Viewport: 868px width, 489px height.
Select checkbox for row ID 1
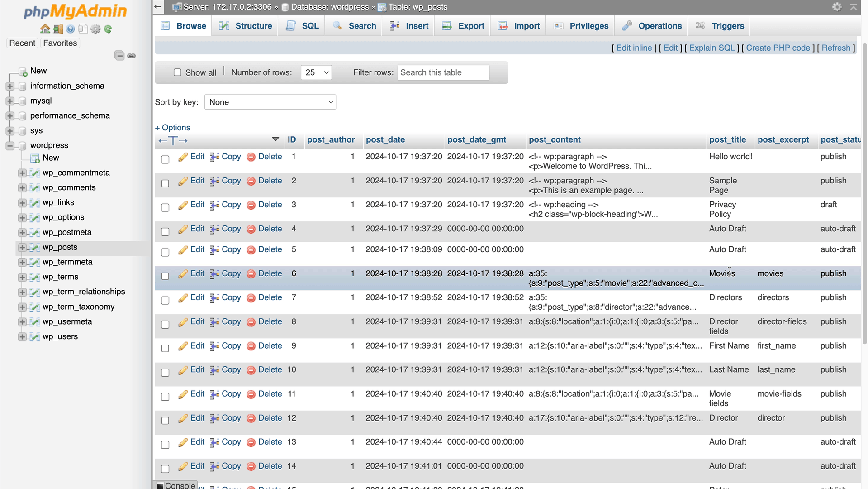(165, 159)
